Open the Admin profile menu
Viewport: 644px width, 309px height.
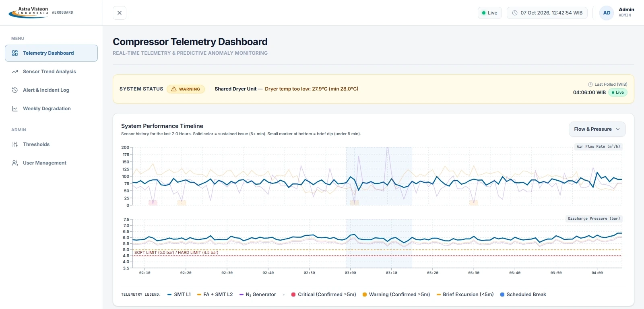[617, 12]
